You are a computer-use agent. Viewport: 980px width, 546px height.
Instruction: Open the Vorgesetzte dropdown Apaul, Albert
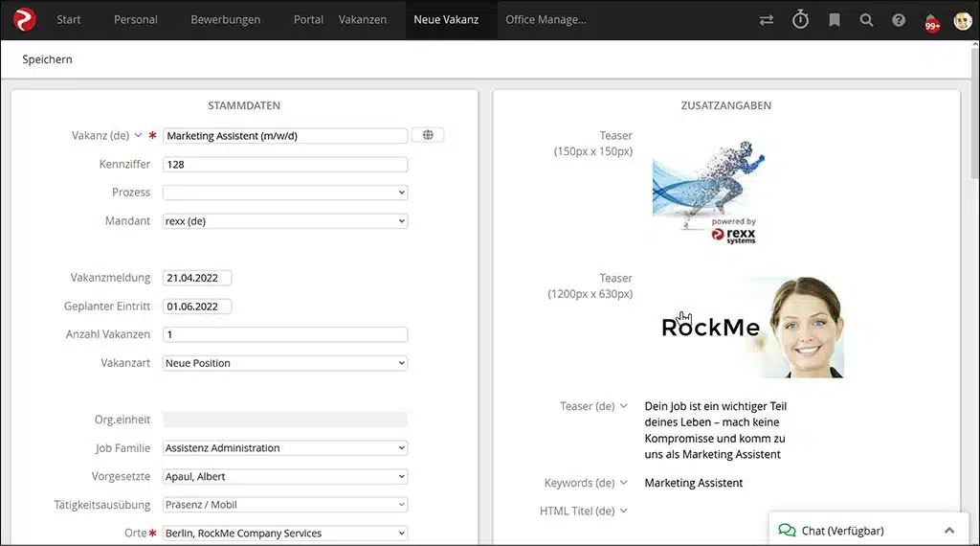(285, 477)
